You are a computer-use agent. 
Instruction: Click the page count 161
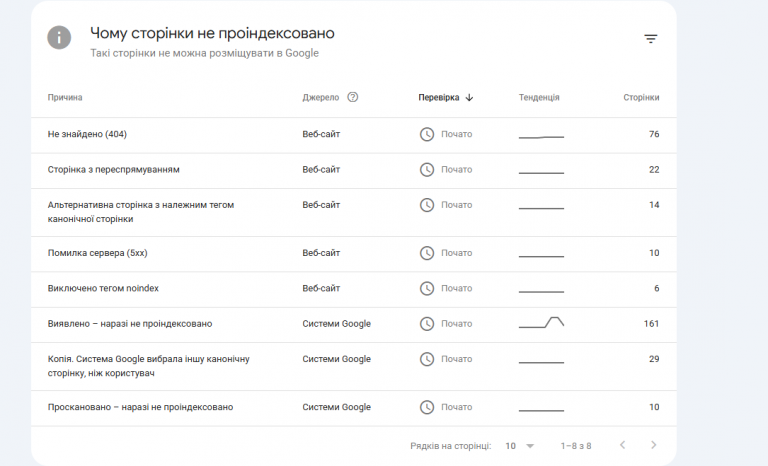click(x=651, y=323)
